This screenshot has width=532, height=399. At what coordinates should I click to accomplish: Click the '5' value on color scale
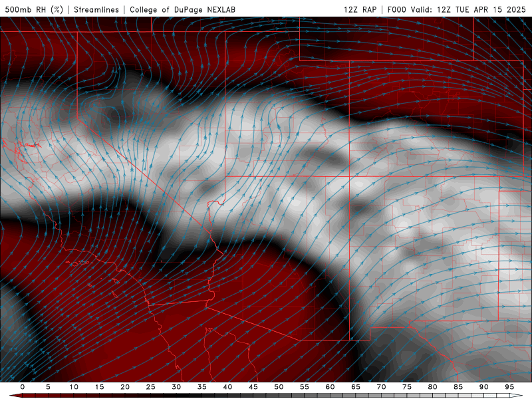tap(48, 387)
